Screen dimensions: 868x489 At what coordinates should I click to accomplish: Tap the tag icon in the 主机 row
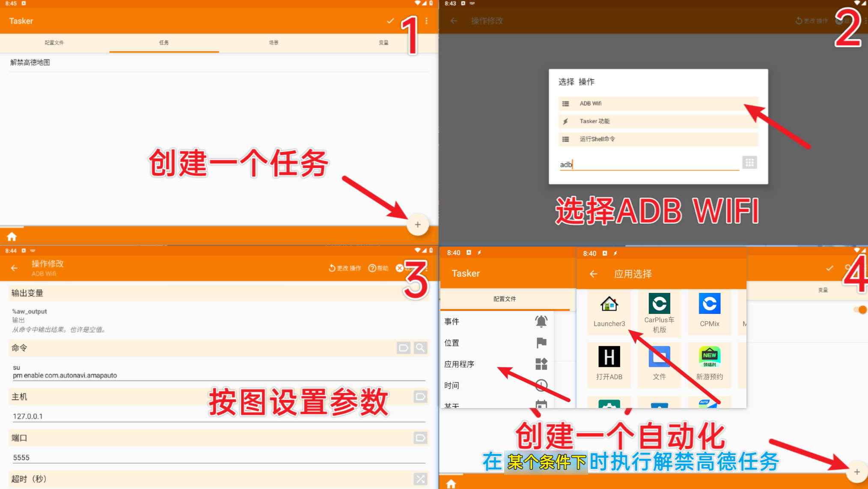[420, 397]
